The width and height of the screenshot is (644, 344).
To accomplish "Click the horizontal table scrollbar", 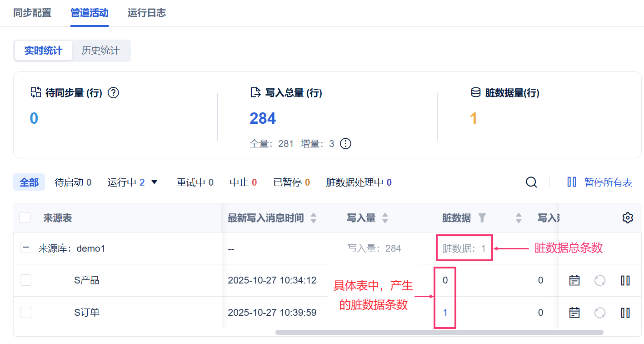I will pos(439,333).
